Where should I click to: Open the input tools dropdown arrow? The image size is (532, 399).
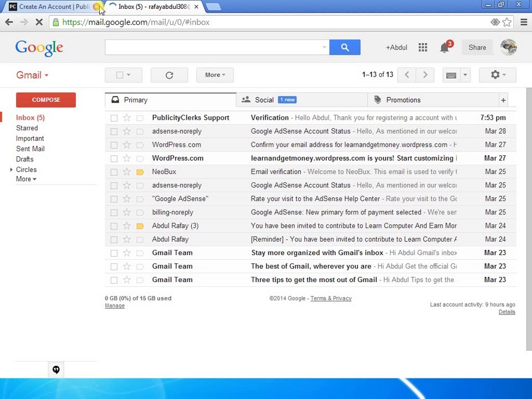(x=465, y=75)
